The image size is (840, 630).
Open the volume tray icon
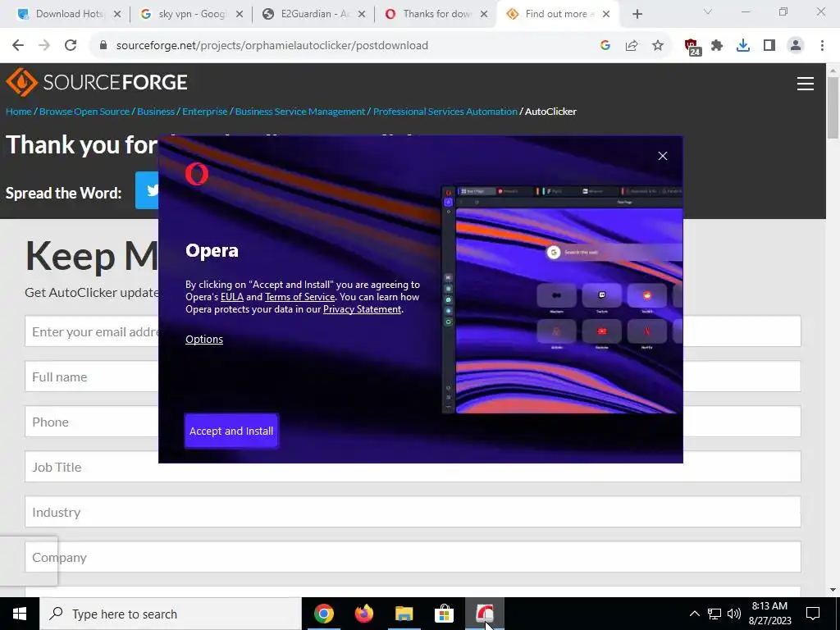734,614
